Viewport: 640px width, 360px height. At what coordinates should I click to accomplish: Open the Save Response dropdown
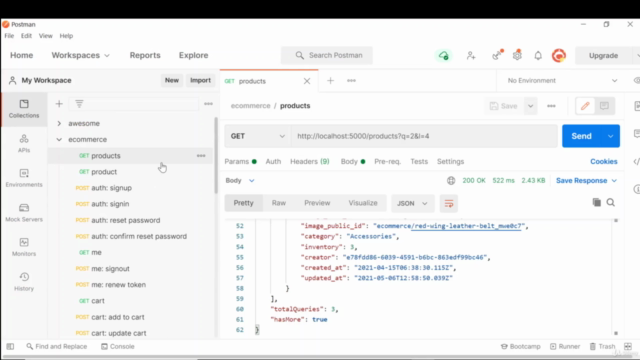pos(586,180)
